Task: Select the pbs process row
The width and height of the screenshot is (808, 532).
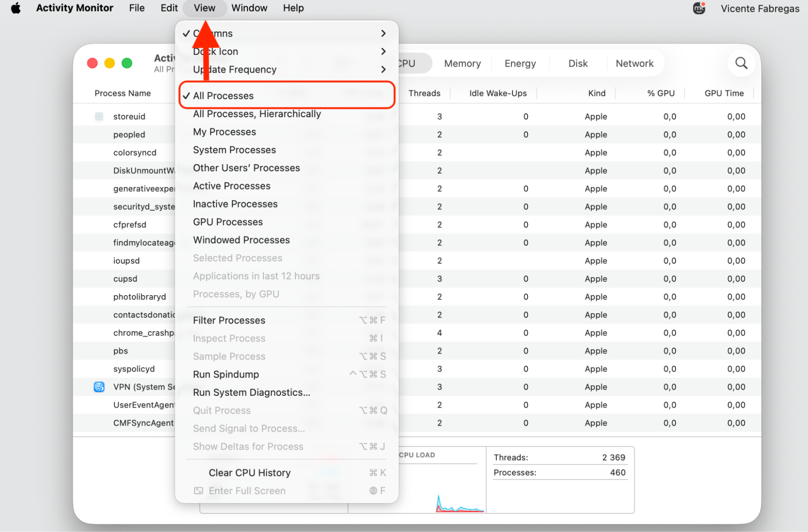Action: (x=417, y=351)
